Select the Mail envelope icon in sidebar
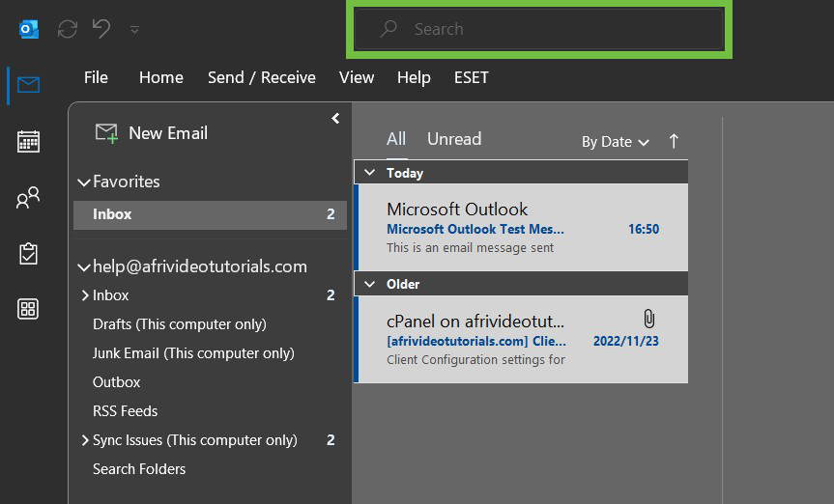The image size is (834, 504). tap(28, 86)
